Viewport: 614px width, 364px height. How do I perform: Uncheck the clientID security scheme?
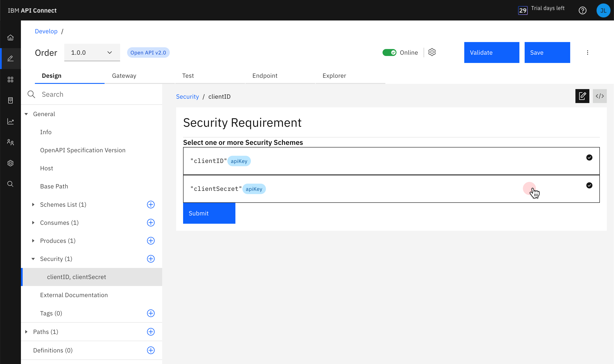click(589, 157)
